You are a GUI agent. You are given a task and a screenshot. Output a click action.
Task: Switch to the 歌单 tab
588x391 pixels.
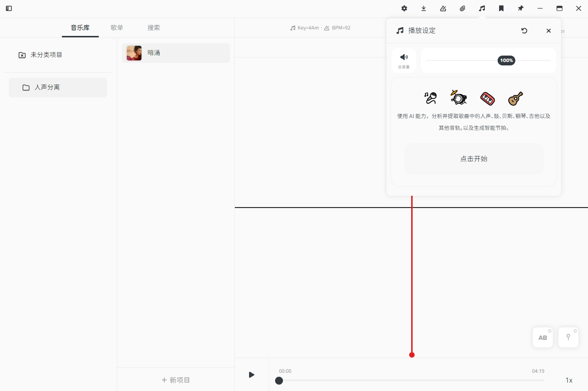click(117, 28)
